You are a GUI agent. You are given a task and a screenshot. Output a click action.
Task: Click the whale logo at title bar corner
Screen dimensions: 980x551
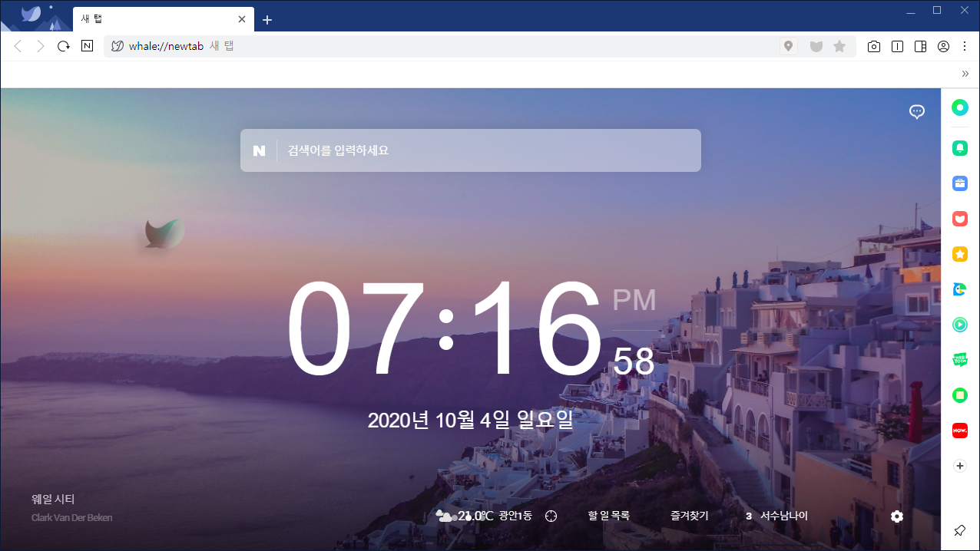32,15
